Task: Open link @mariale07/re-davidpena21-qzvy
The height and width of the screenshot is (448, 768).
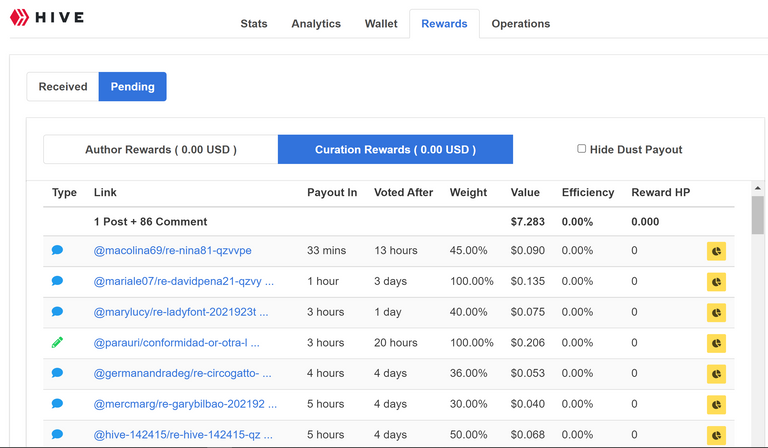Action: tap(184, 282)
